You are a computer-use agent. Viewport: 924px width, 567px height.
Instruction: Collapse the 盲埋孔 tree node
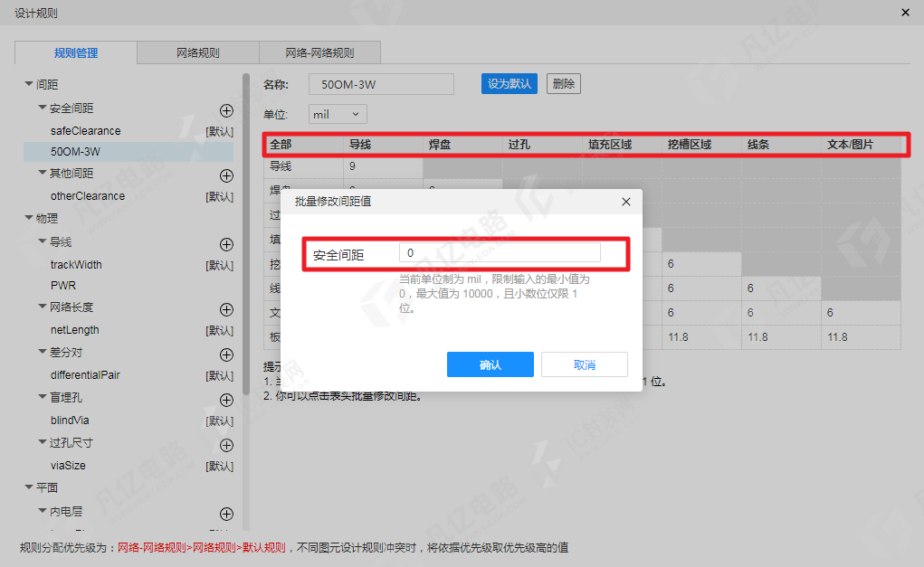(43, 397)
